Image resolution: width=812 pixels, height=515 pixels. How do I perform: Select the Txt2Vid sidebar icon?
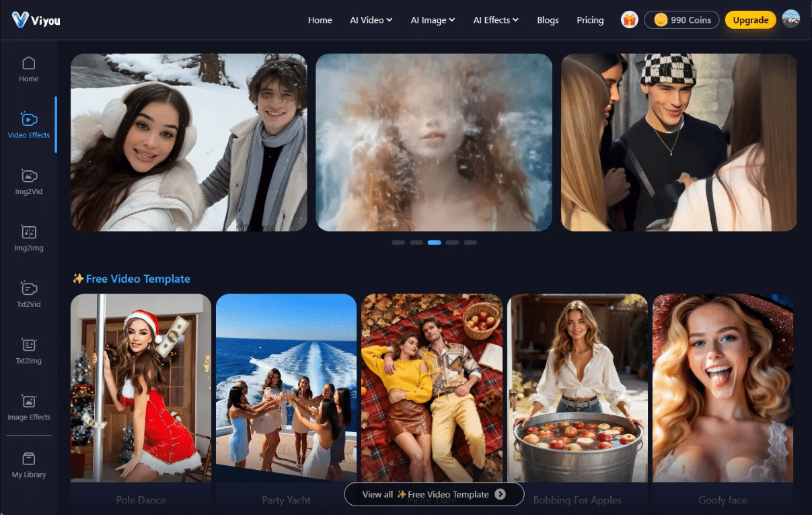coord(29,289)
